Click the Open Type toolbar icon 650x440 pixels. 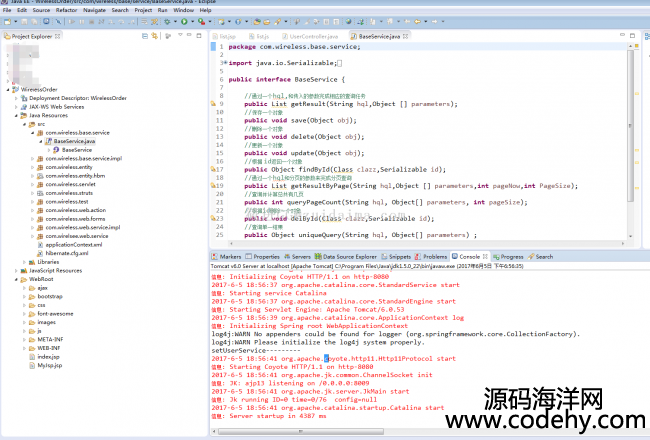(257, 22)
